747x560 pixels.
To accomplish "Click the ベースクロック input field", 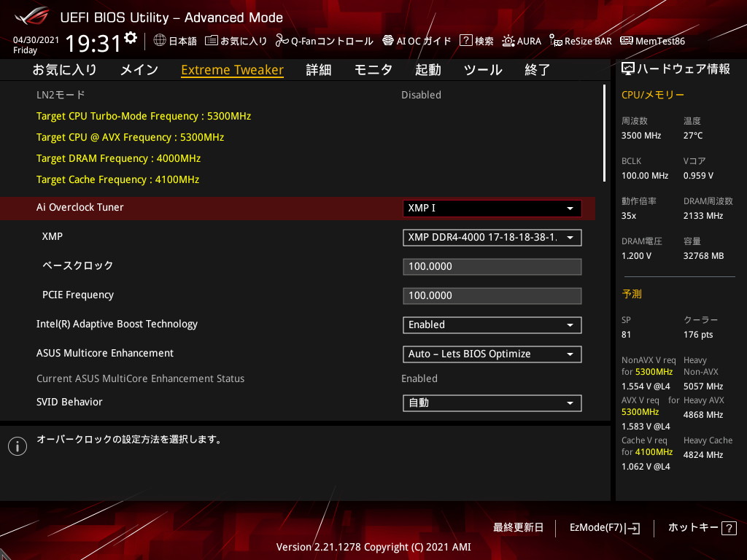I will (492, 267).
